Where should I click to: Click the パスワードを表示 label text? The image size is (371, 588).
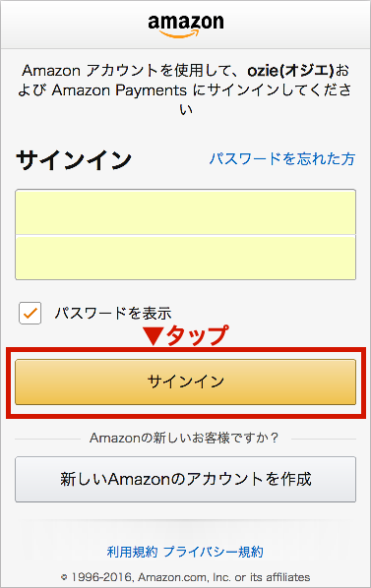(113, 313)
